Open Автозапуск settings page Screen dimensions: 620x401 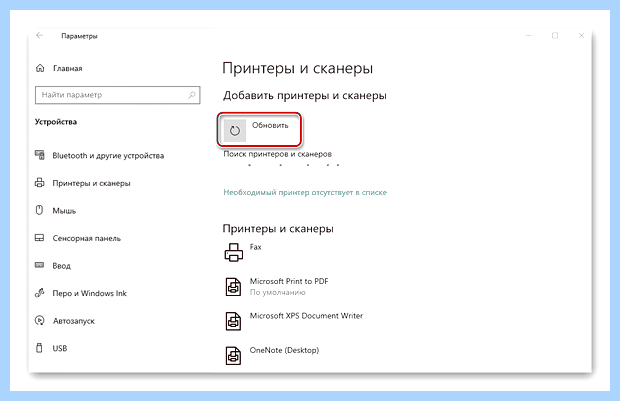click(74, 321)
